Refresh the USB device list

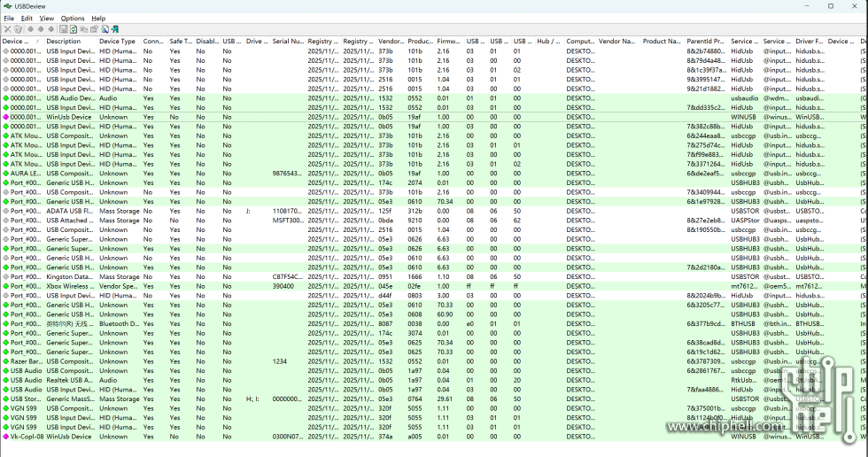coord(74,29)
